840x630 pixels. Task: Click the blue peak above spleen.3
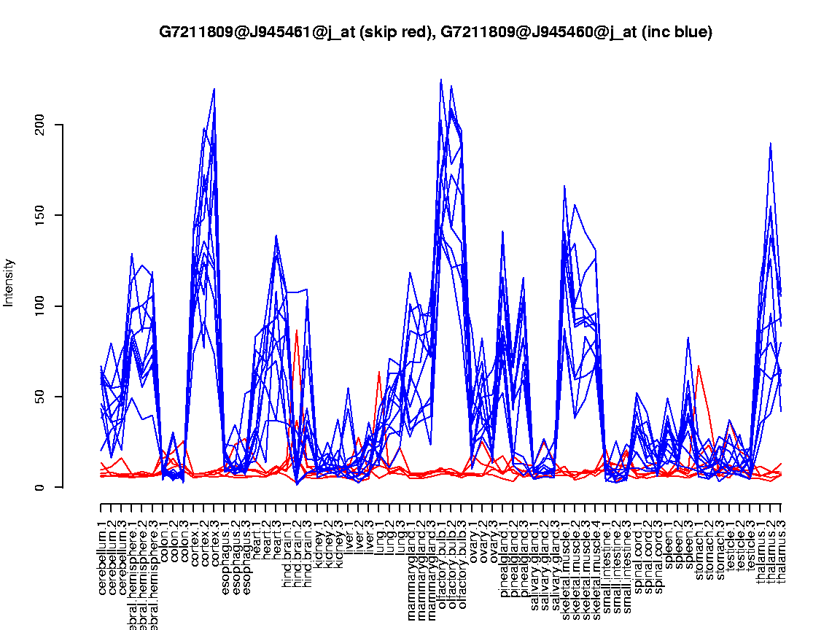tap(688, 338)
